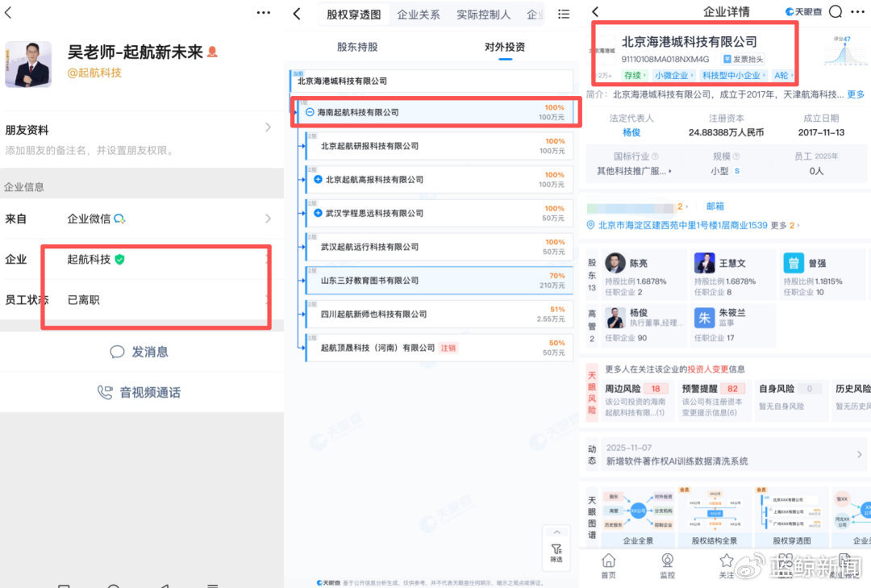Tap the avatar photo of 吴老师
Image resolution: width=871 pixels, height=588 pixels.
point(28,65)
